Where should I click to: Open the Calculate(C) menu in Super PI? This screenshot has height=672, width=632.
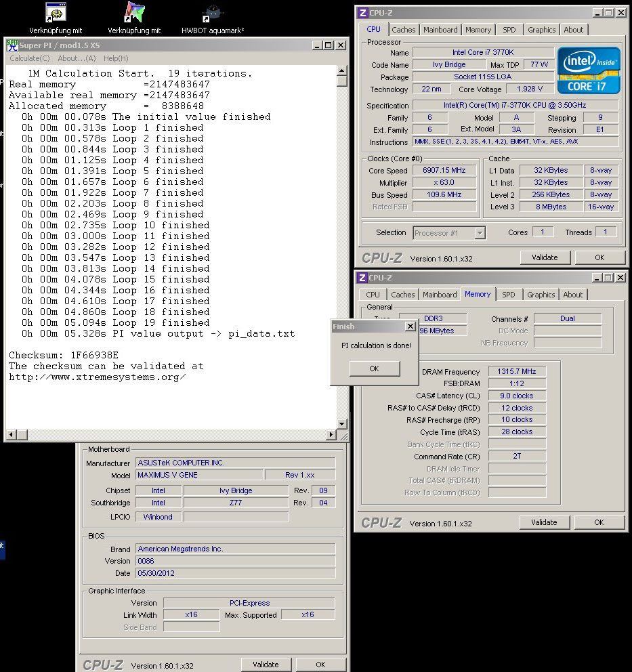(x=30, y=58)
